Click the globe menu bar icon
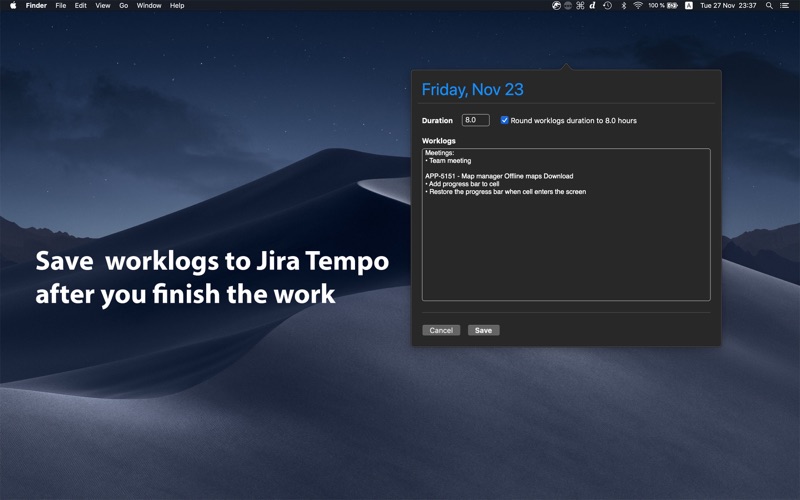Viewport: 800px width, 500px height. pyautogui.click(x=557, y=6)
